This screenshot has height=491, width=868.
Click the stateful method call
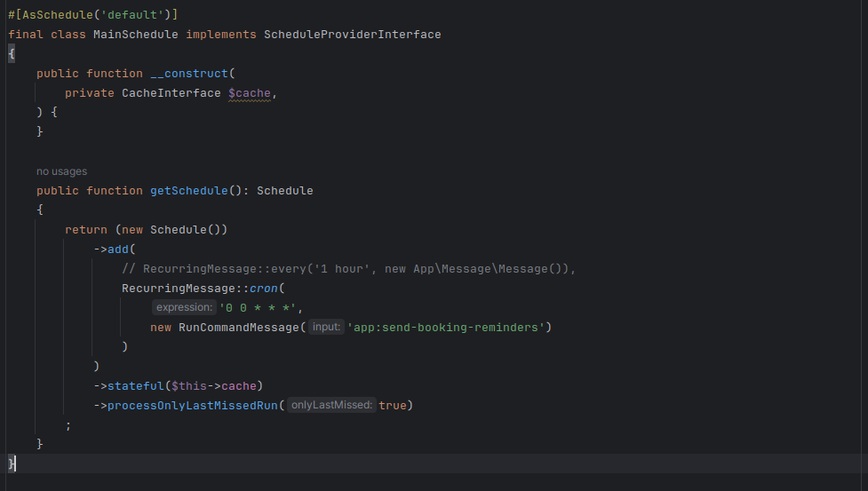click(136, 386)
